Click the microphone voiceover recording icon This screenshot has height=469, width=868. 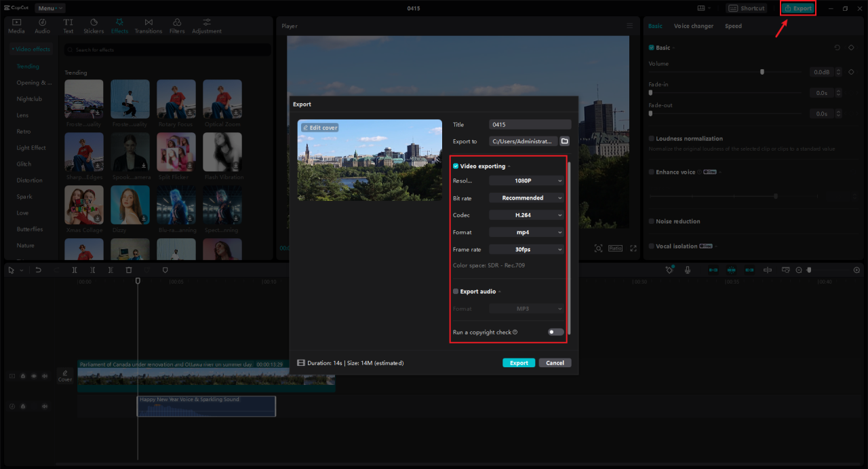click(688, 269)
